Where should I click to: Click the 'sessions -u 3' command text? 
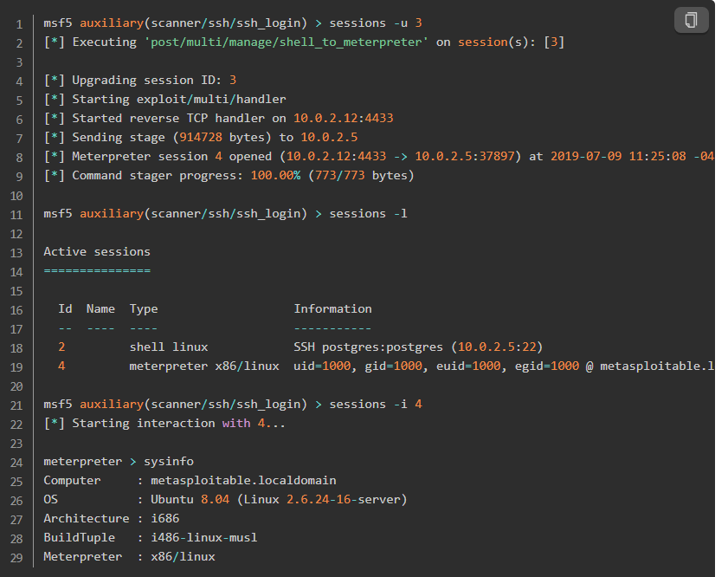tap(376, 23)
